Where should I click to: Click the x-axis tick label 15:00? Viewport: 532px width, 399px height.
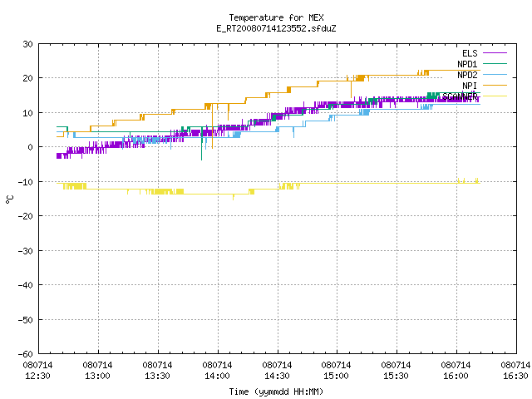click(336, 376)
